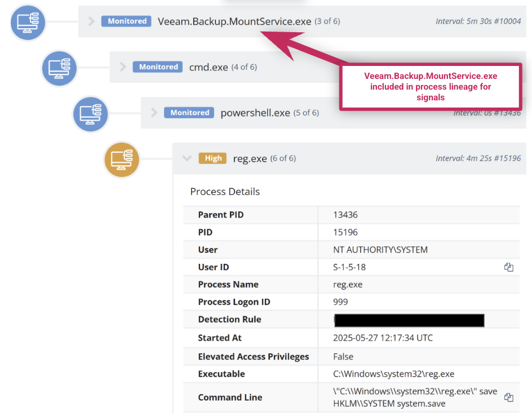This screenshot has height=416, width=532.
Task: Click the Executable path C:\Windows\system32\reg.exe
Action: [x=393, y=374]
